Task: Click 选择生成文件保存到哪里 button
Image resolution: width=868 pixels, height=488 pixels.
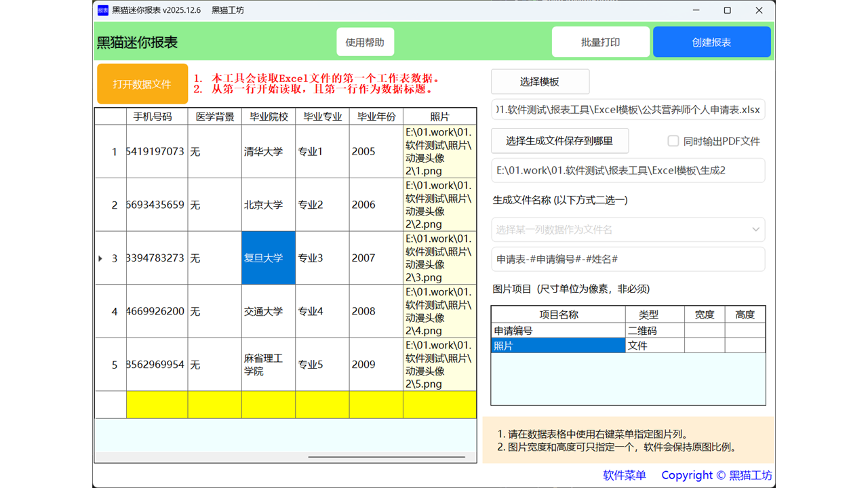Action: [560, 140]
